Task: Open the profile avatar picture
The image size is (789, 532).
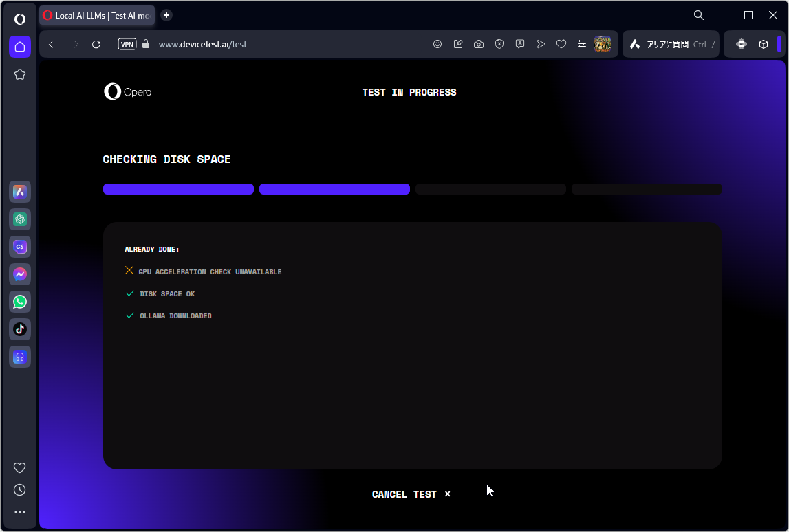Action: point(603,44)
